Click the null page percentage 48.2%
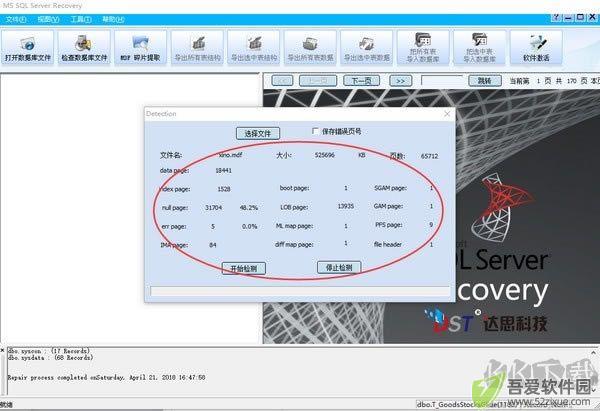Image resolution: width=600 pixels, height=411 pixels. [249, 207]
